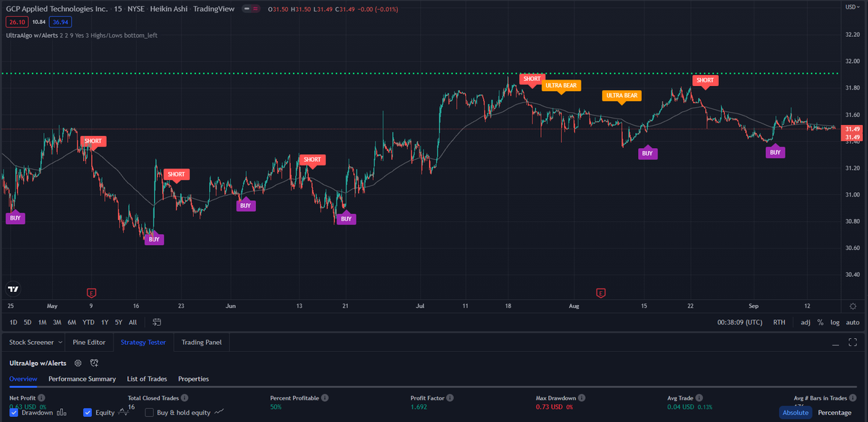Click the blue buy price 36.94 box
Screen dimensions: 868x422
[x=61, y=22]
